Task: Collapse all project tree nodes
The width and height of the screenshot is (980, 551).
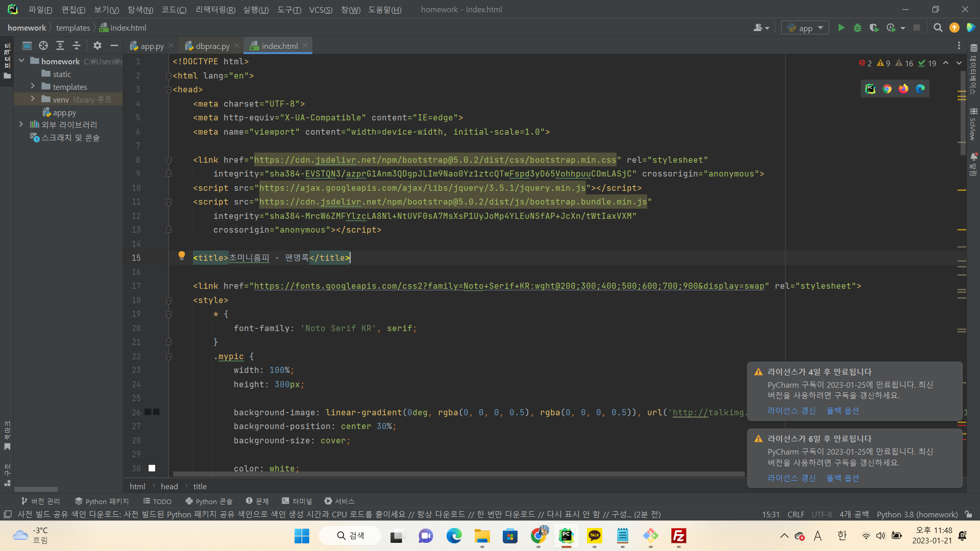Action: tap(77, 45)
